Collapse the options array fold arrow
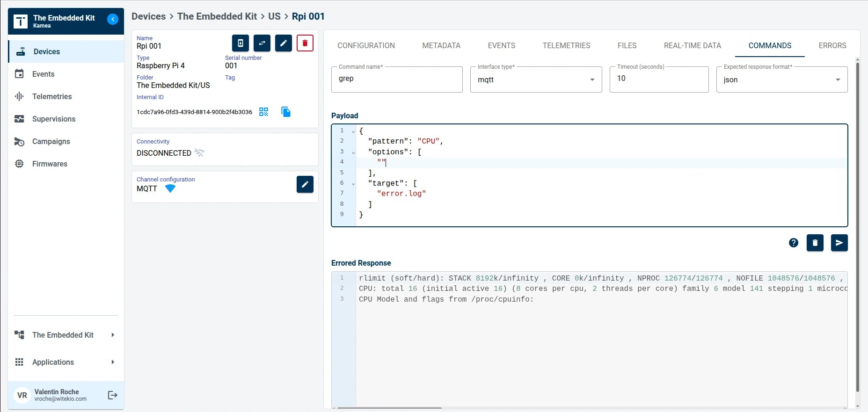The image size is (868, 412). (x=353, y=152)
